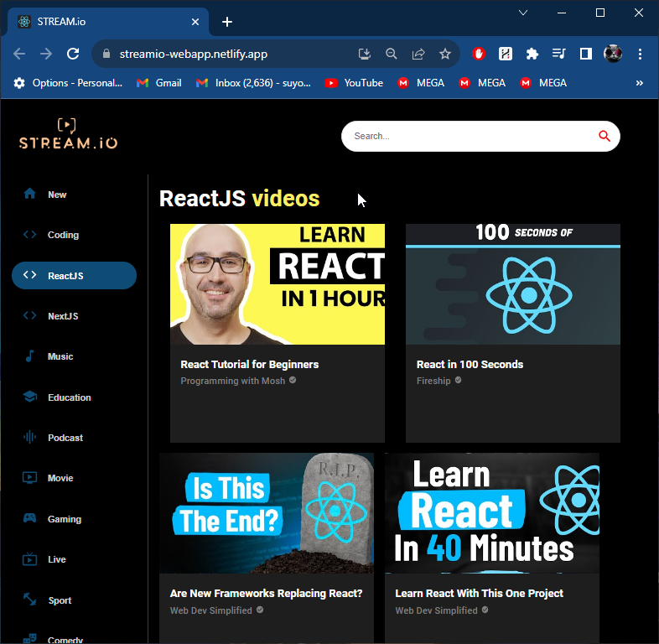Open Are New Frameworks Replacing React? title
Viewport: 659px width, 644px height.
tap(266, 594)
